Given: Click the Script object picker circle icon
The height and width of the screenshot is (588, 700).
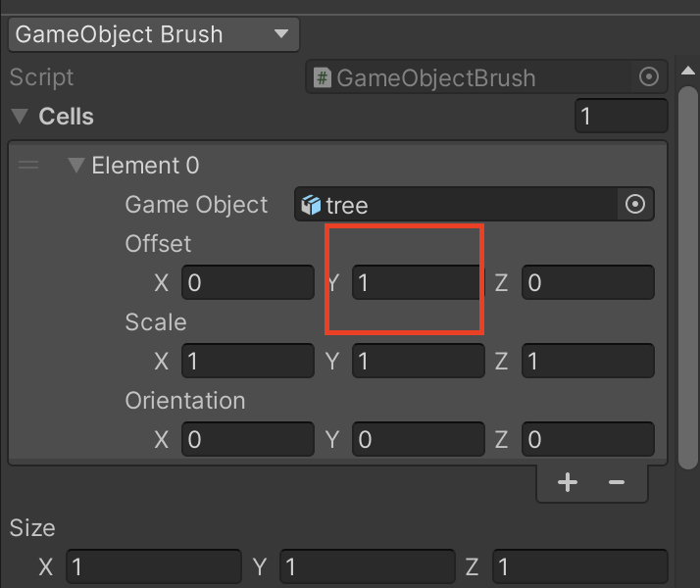Looking at the screenshot, I should (649, 77).
